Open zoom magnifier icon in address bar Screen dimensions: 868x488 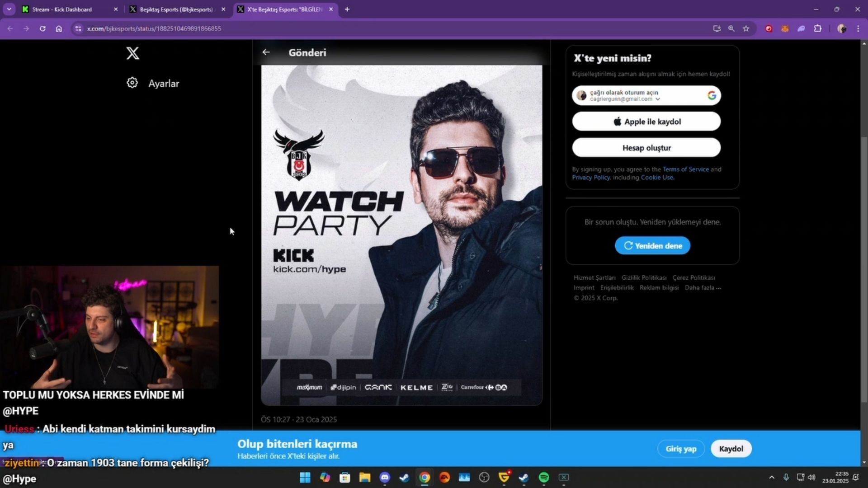731,28
